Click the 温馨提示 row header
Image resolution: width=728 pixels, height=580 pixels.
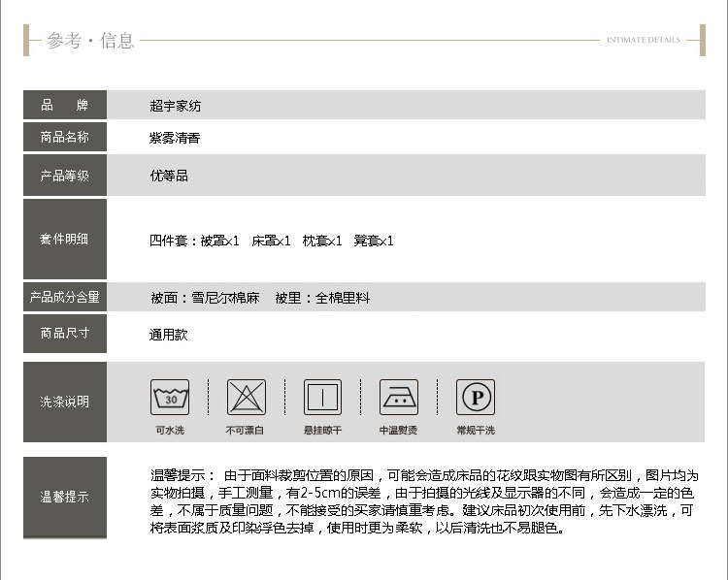point(65,498)
